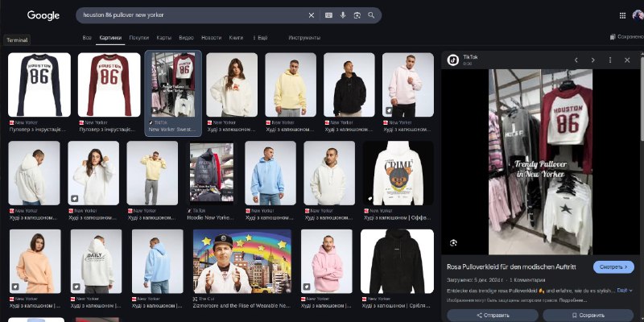Switch to the Покупки tab
The height and width of the screenshot is (322, 644).
[138, 37]
